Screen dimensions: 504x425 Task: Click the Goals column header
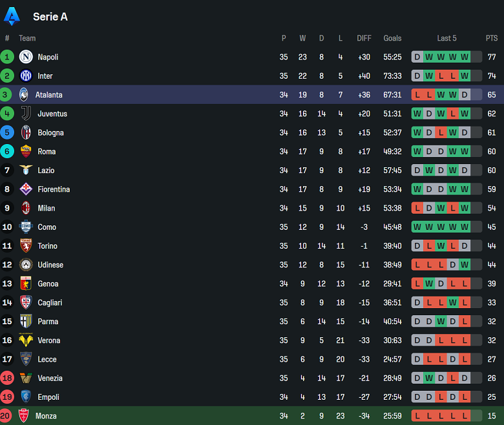tap(392, 38)
